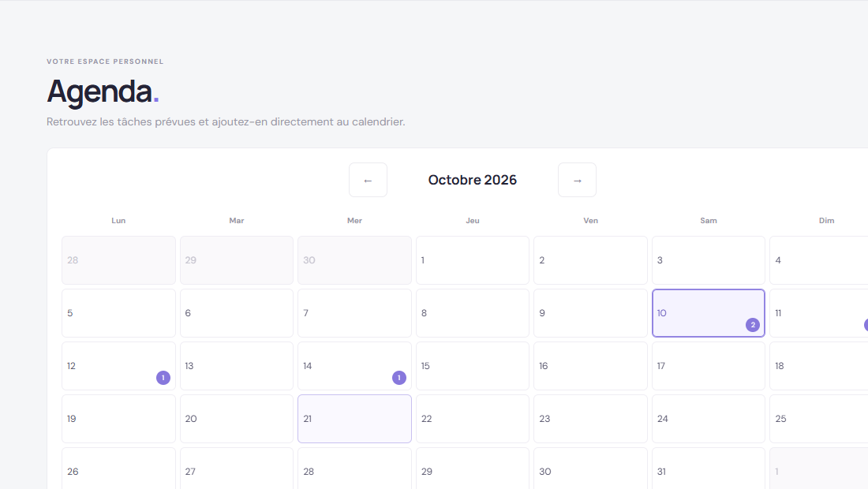The height and width of the screenshot is (489, 868).
Task: Select day 27 in the calendar
Action: [237, 468]
